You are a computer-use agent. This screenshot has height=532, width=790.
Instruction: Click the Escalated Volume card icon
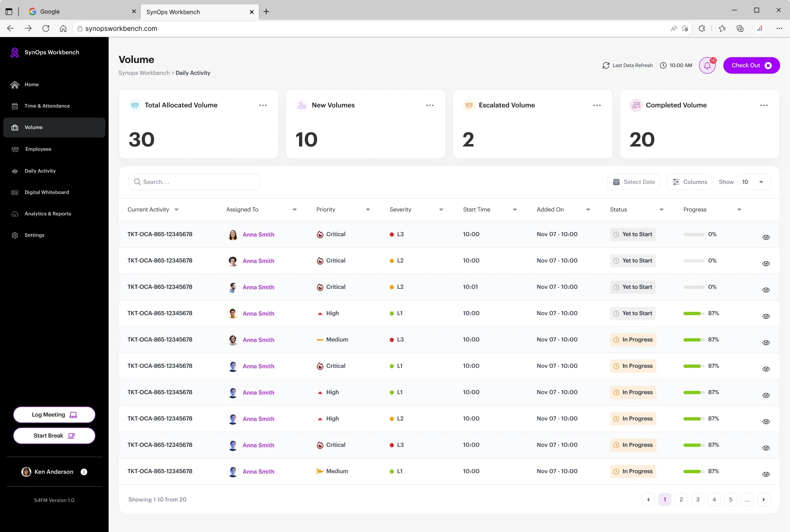[x=469, y=105]
